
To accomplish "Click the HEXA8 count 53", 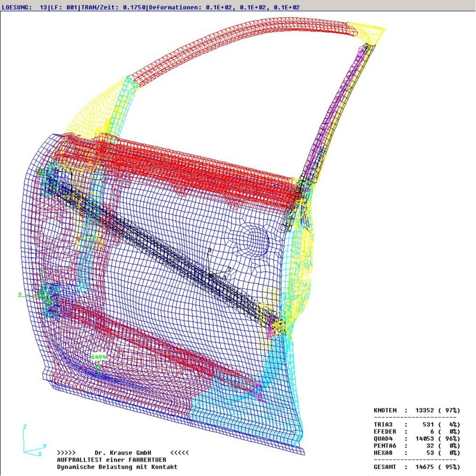I will point(430,453).
